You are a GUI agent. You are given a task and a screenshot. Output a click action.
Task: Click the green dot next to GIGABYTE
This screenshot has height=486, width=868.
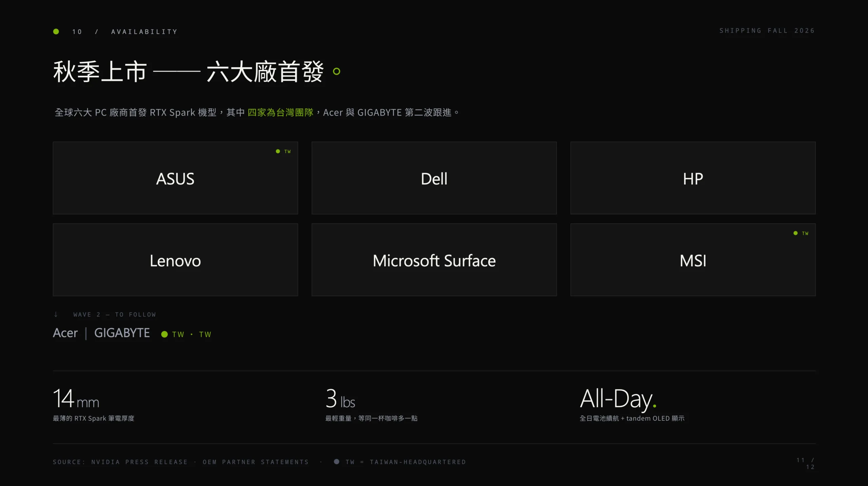[164, 334]
